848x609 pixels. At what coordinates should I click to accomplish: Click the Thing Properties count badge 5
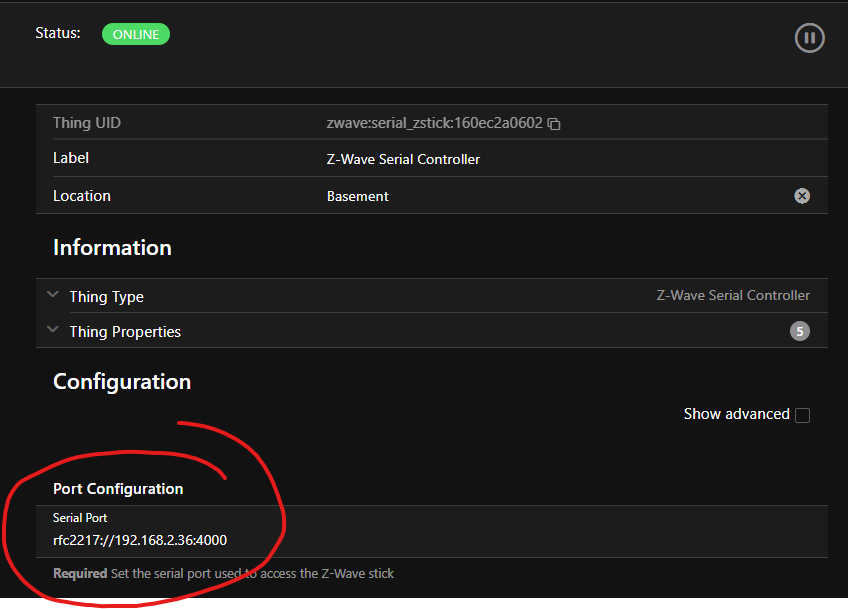click(x=799, y=331)
